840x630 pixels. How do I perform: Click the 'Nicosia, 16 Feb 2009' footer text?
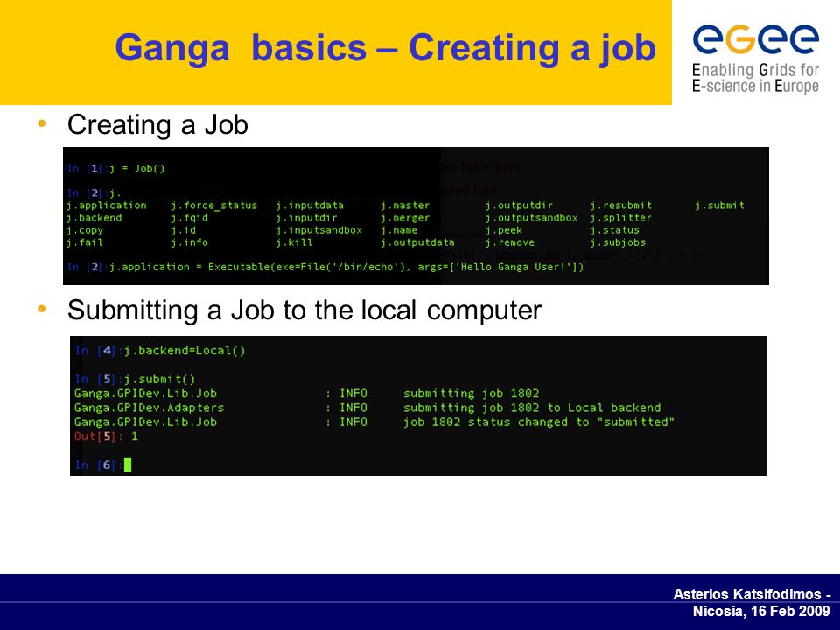(x=761, y=611)
